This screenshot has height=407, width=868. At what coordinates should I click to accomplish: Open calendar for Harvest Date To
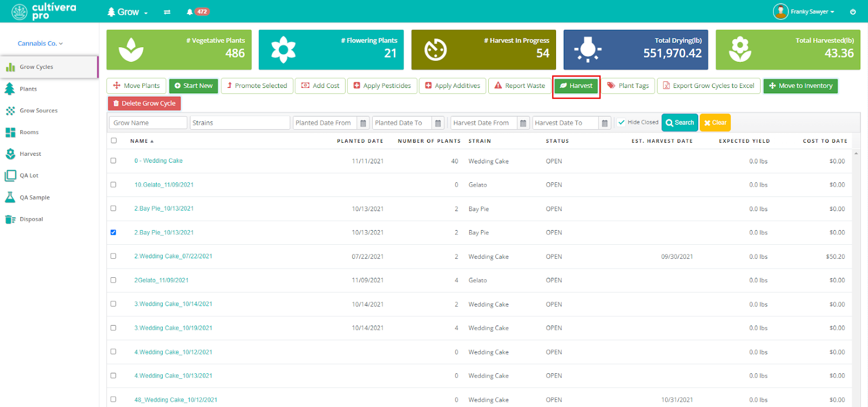click(x=604, y=123)
